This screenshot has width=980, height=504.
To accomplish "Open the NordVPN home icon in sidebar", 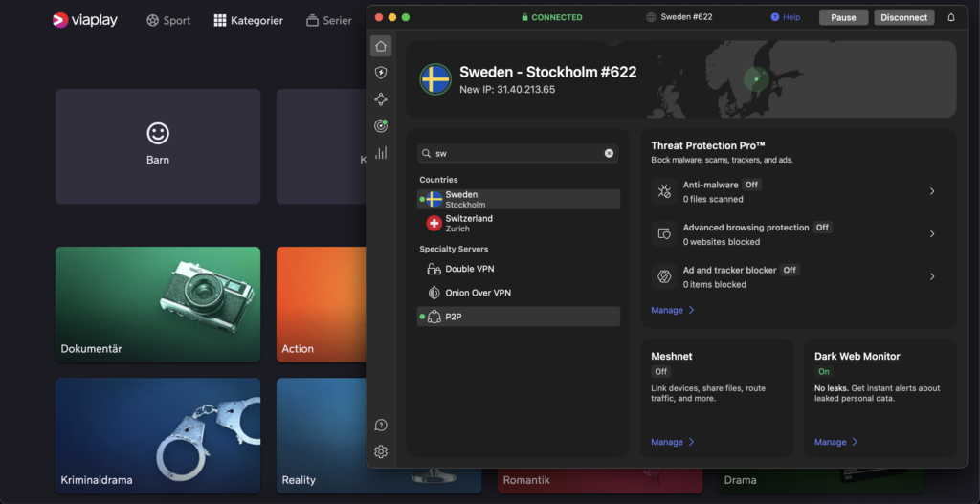I will (x=381, y=46).
